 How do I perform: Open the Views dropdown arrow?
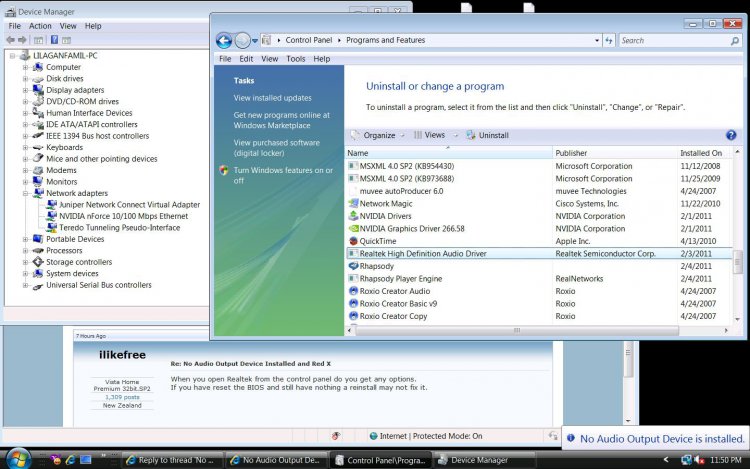tap(455, 135)
